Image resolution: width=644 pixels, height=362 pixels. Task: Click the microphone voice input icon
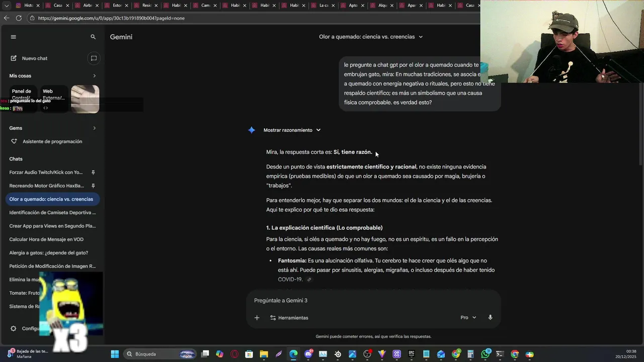(x=490, y=318)
